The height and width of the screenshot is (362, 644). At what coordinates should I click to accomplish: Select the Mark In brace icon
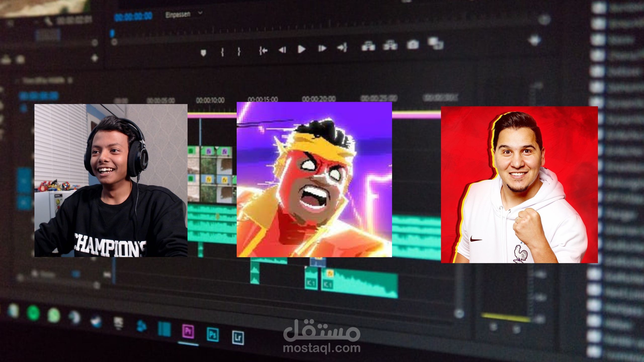pos(223,52)
